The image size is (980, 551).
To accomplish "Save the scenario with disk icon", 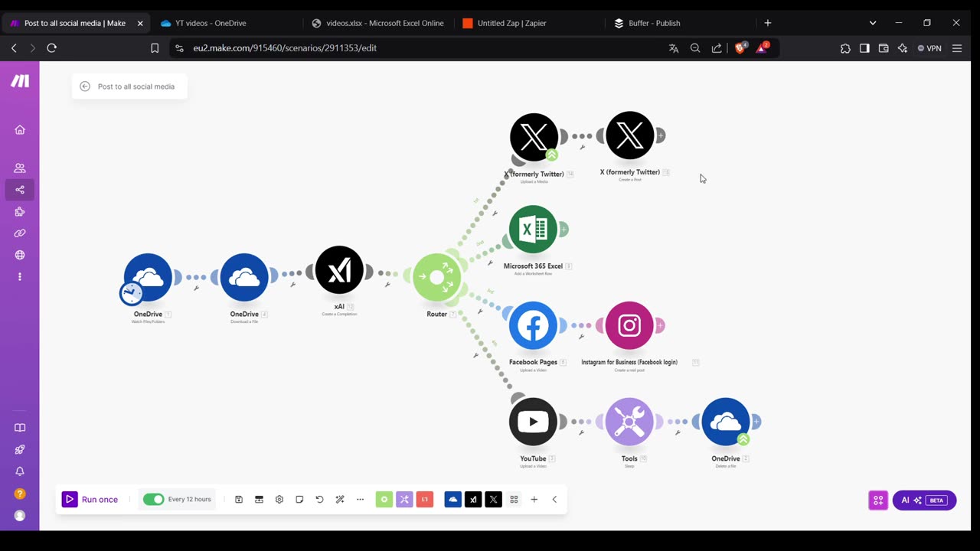I will coord(239,499).
